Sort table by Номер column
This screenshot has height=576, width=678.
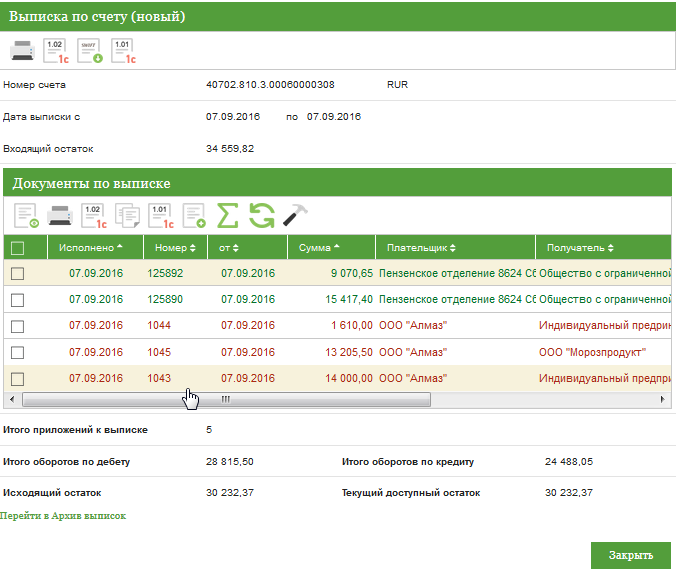pyautogui.click(x=174, y=247)
